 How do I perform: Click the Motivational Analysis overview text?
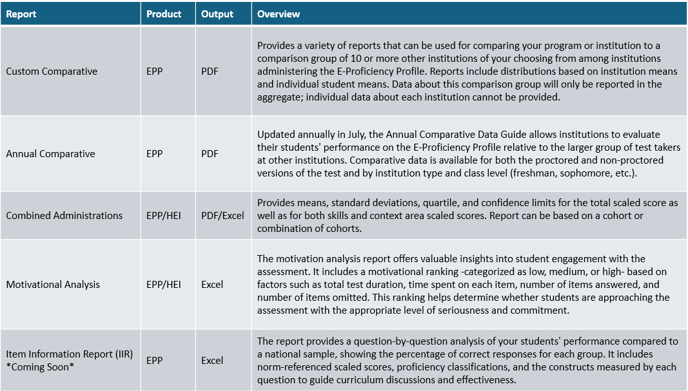(x=463, y=284)
